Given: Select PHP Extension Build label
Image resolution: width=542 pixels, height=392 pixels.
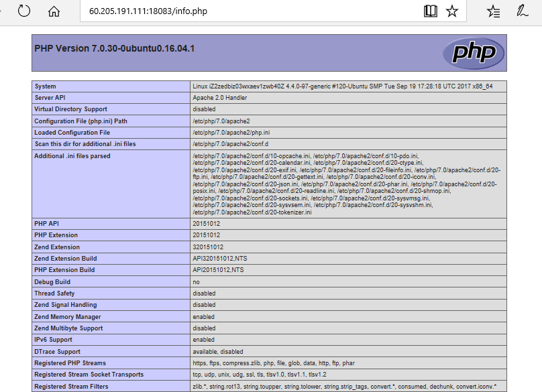Looking at the screenshot, I should click(x=64, y=270).
